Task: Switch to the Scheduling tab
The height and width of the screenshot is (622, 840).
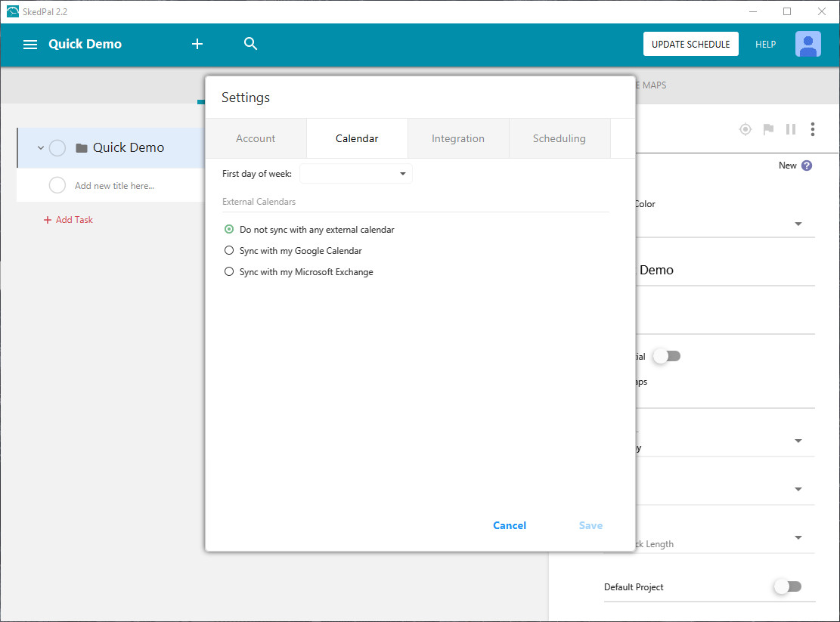Action: point(559,138)
